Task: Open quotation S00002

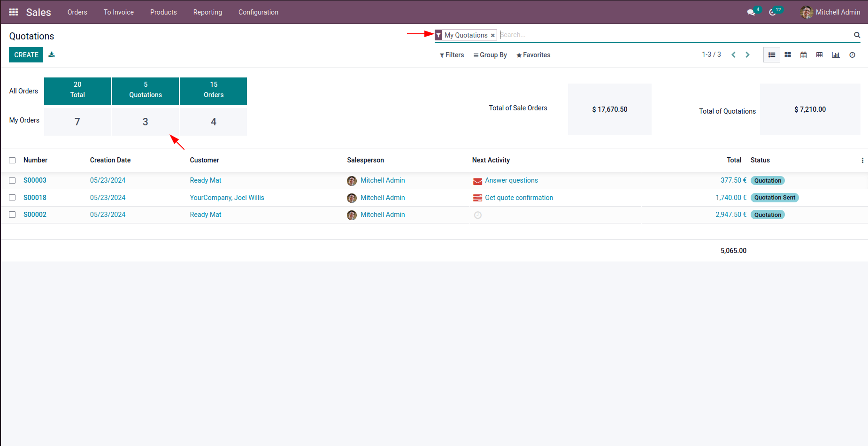Action: (35, 215)
